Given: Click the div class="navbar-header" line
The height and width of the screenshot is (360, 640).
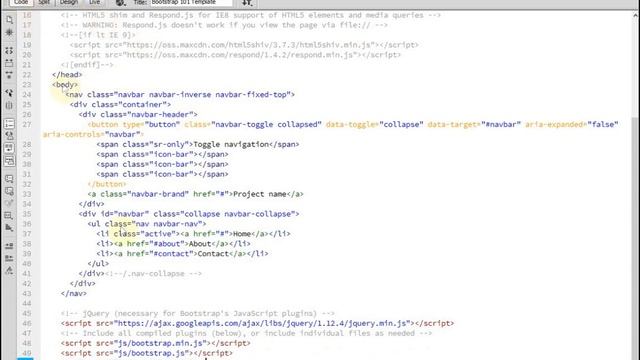Looking at the screenshot, I should pyautogui.click(x=138, y=115).
